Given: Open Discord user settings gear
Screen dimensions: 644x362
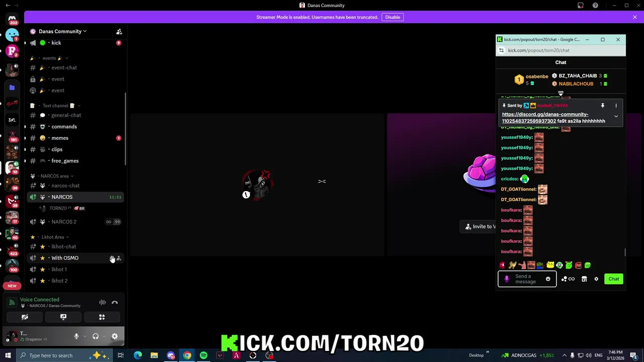Looking at the screenshot, I should tap(115, 336).
